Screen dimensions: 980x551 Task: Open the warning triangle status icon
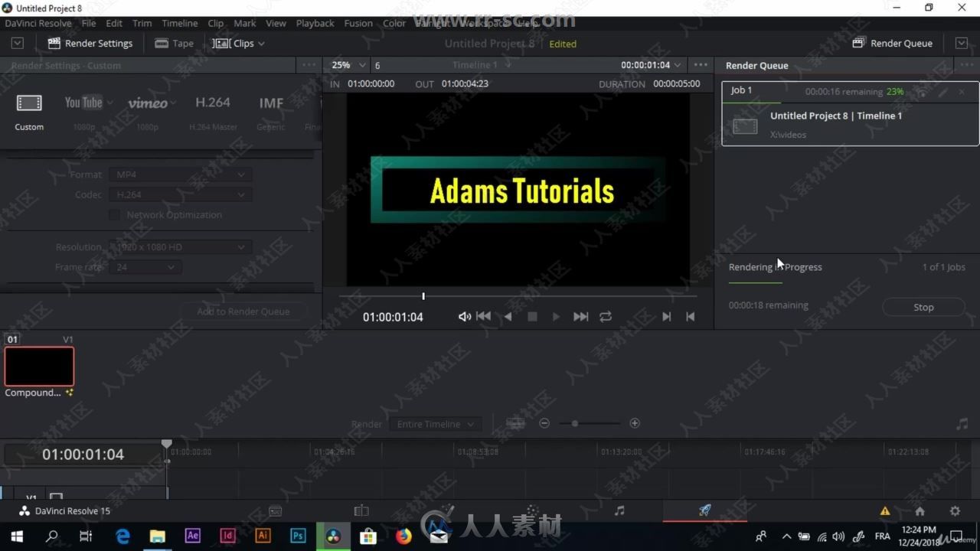[885, 511]
